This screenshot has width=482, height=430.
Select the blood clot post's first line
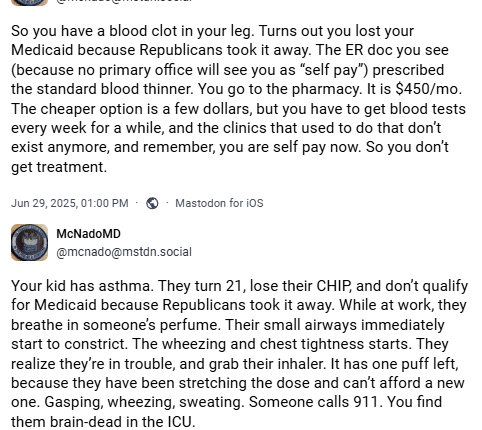click(x=212, y=31)
